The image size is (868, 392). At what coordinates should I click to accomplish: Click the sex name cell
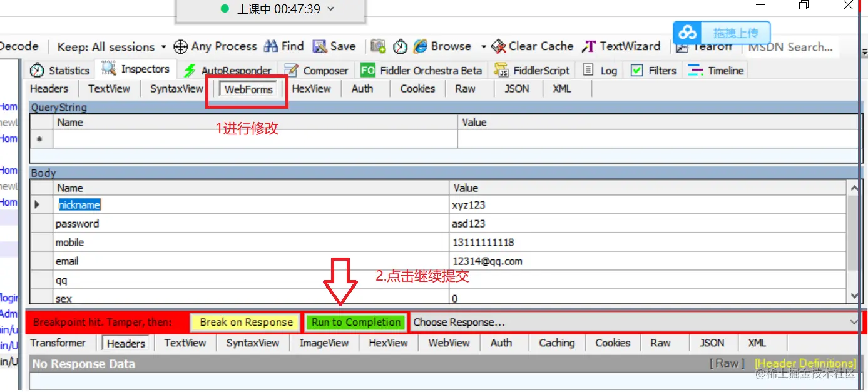click(251, 297)
